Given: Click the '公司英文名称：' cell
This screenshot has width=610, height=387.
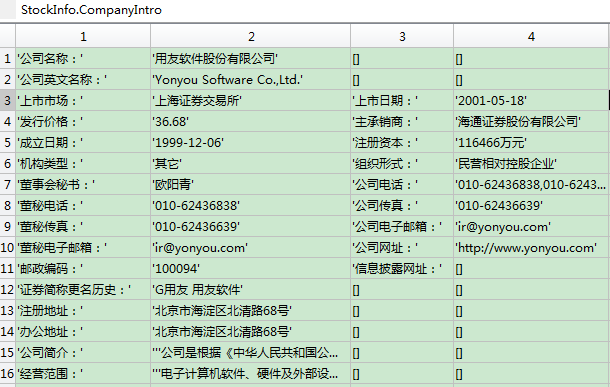Looking at the screenshot, I should 83,80.
